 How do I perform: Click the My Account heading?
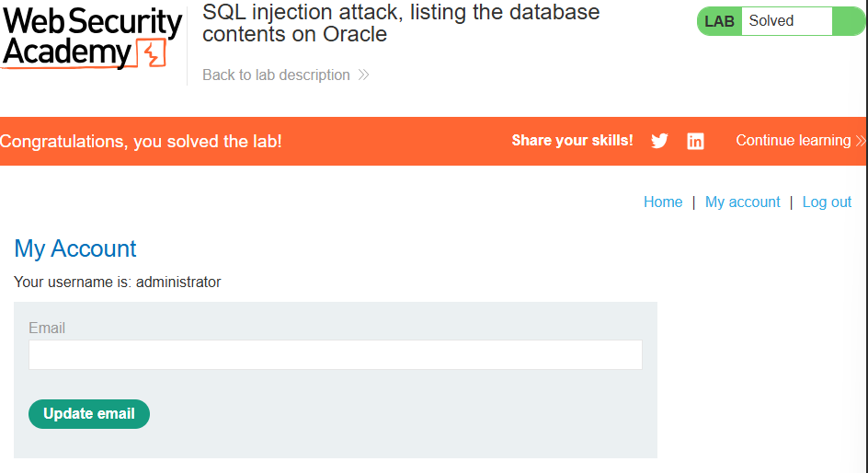click(x=75, y=248)
